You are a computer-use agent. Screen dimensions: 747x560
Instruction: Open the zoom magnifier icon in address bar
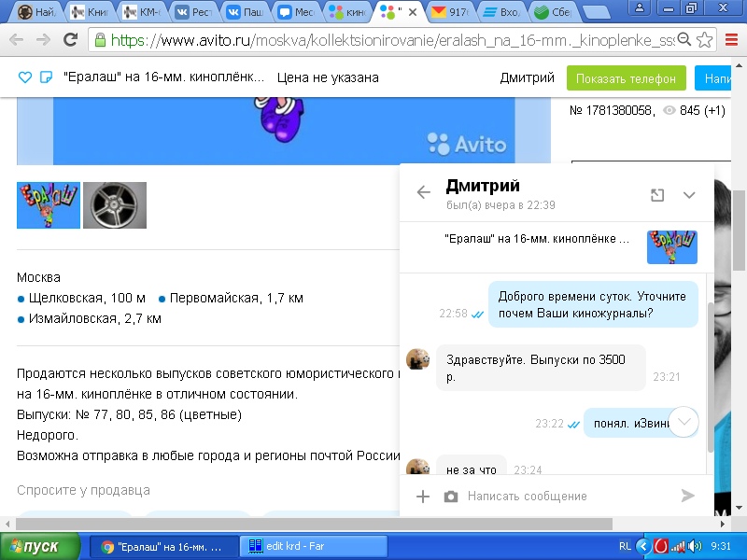pos(684,39)
